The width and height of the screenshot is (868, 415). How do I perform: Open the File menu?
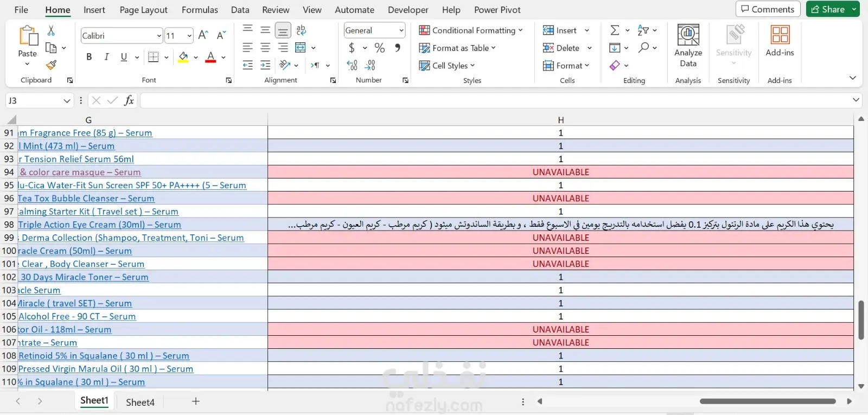coord(21,10)
